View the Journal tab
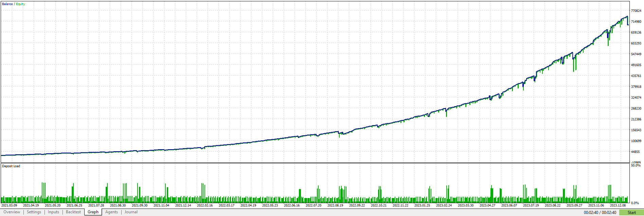This screenshot has width=644, height=216. (x=131, y=212)
